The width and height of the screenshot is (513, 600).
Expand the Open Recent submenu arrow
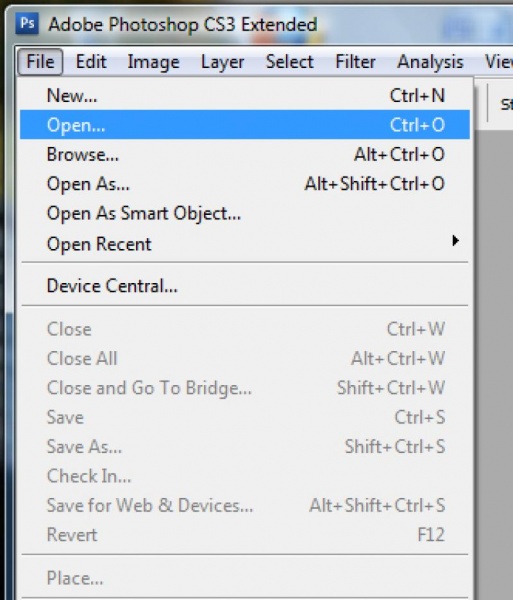(x=455, y=241)
